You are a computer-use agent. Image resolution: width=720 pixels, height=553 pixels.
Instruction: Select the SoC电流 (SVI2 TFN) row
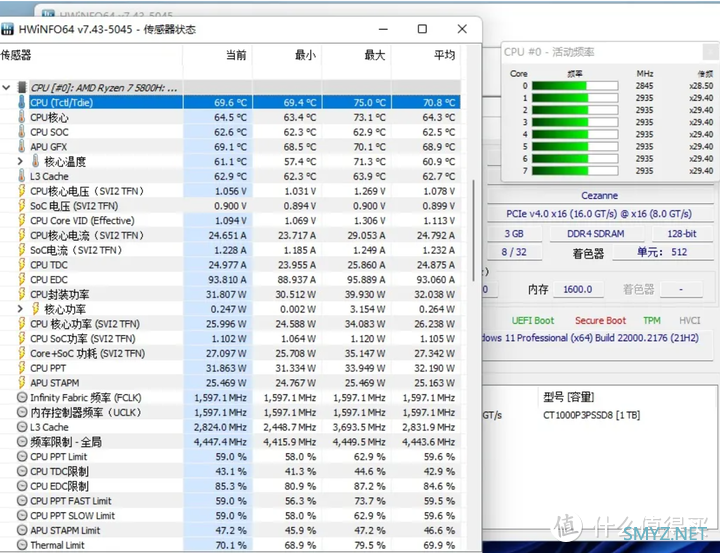[x=230, y=250]
